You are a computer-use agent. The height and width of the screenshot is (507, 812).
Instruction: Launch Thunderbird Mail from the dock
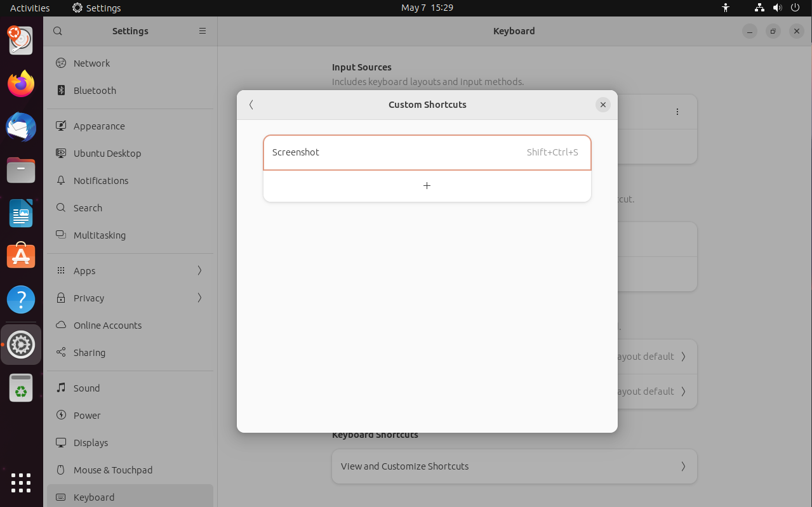point(21,127)
